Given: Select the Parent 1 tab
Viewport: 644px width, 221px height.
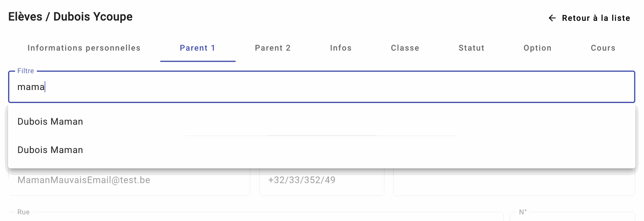Looking at the screenshot, I should 198,48.
